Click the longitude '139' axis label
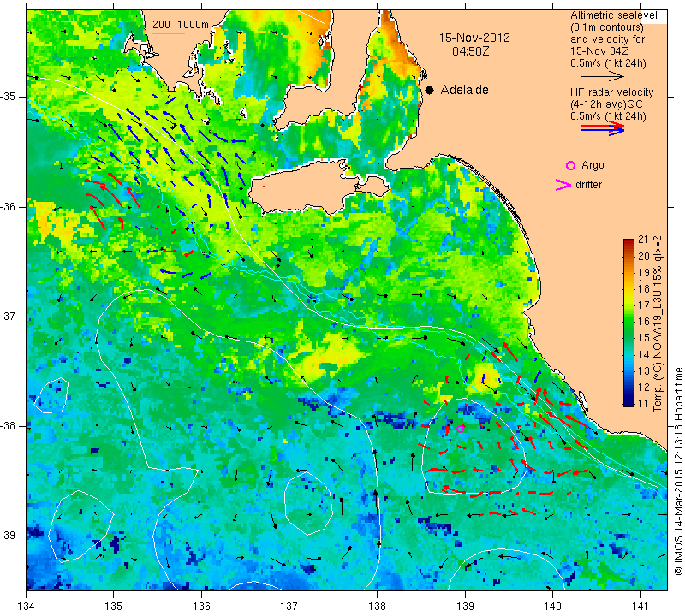 465,606
